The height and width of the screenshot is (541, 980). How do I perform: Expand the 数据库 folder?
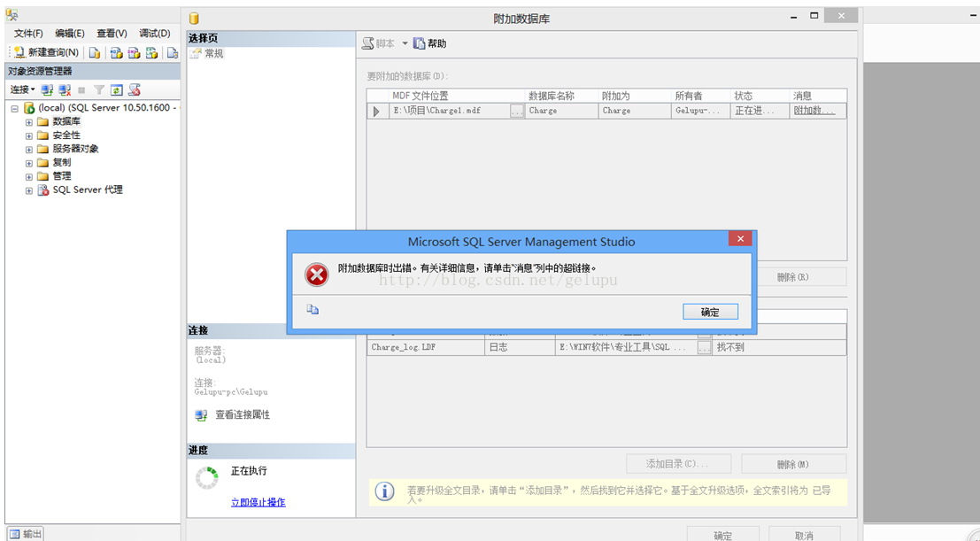(28, 122)
